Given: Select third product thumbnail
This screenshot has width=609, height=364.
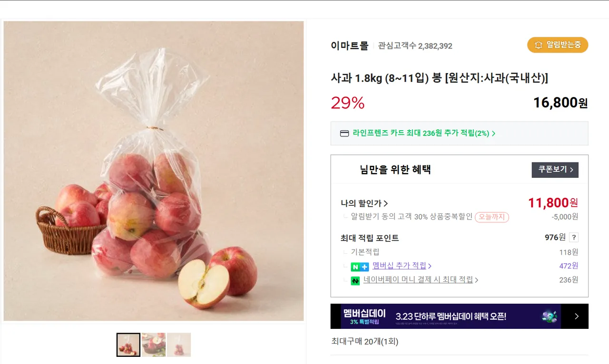Looking at the screenshot, I should click(179, 345).
